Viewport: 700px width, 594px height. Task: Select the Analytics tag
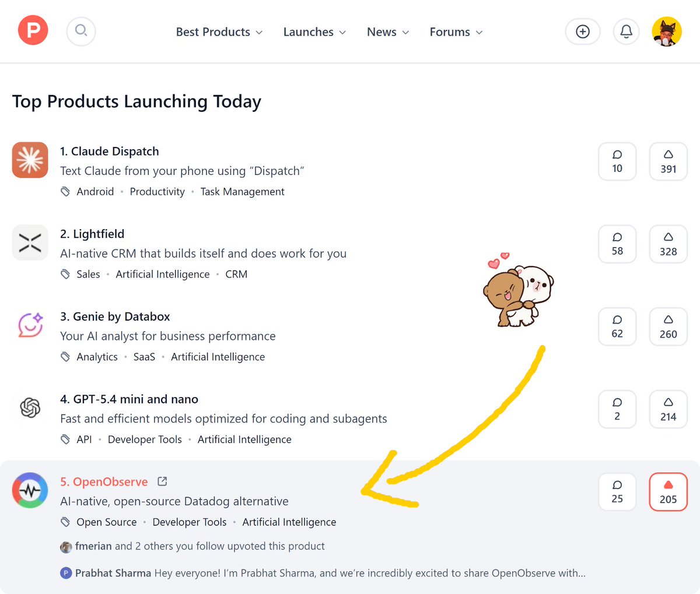tap(97, 357)
